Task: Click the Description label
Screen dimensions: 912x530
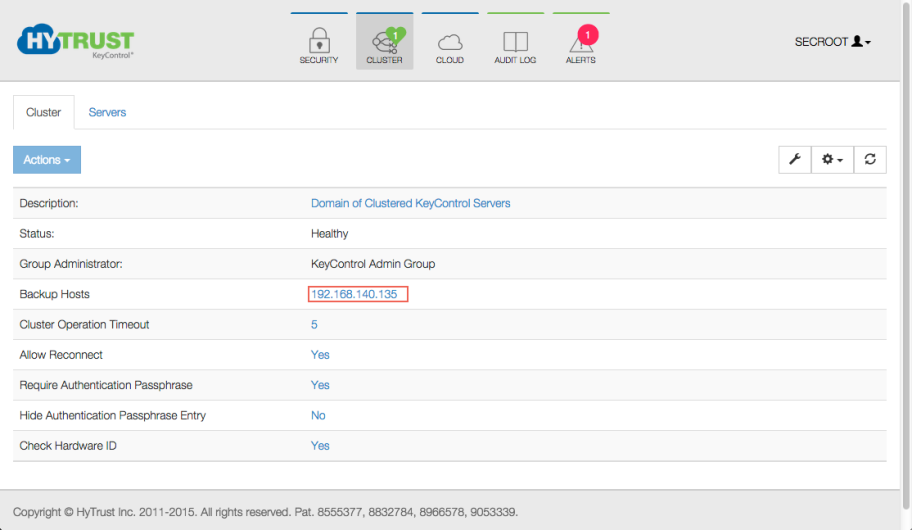Action: (48, 203)
